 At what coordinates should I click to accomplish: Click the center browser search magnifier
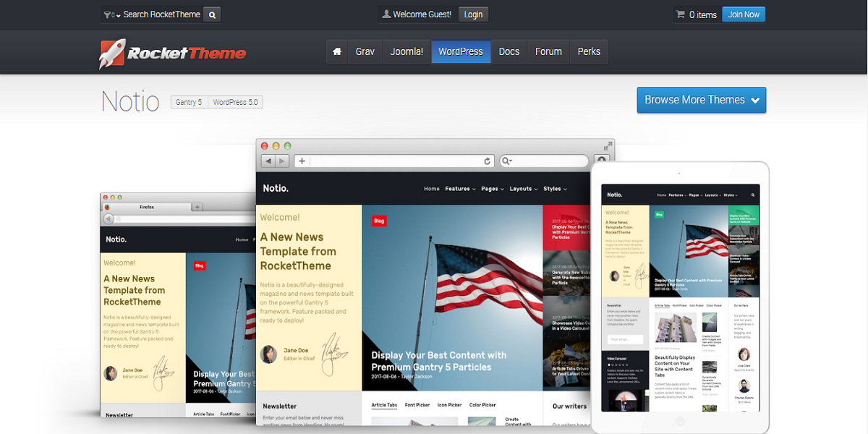(x=506, y=161)
